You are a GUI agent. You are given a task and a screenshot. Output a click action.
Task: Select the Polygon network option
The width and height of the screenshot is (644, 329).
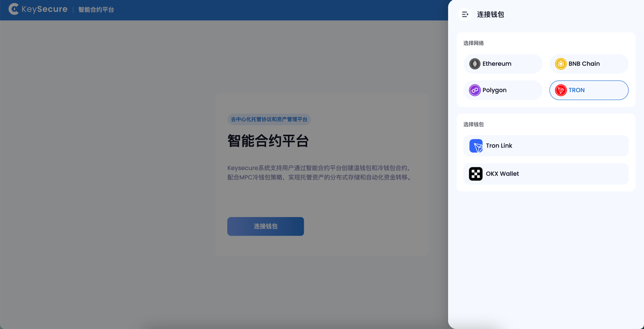503,90
